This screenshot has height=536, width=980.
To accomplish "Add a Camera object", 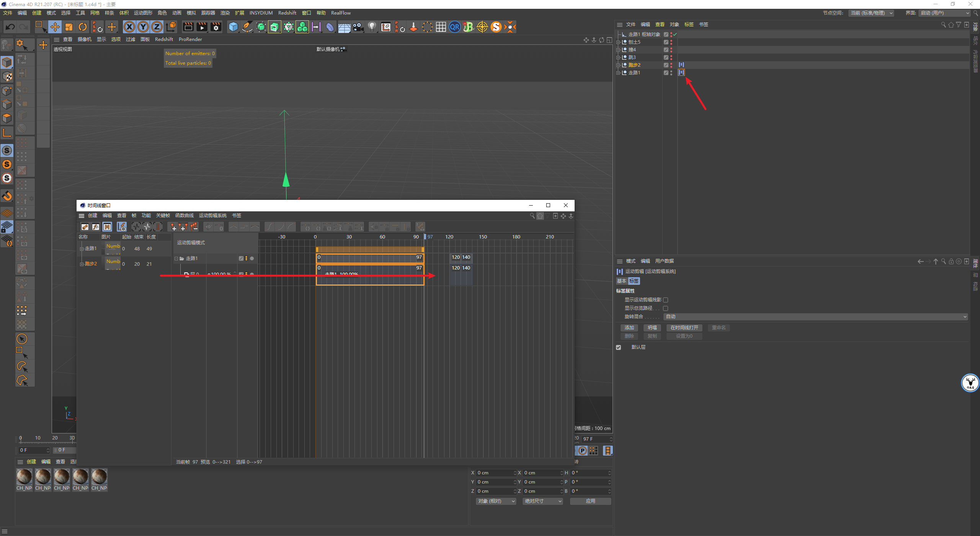I will click(x=358, y=27).
